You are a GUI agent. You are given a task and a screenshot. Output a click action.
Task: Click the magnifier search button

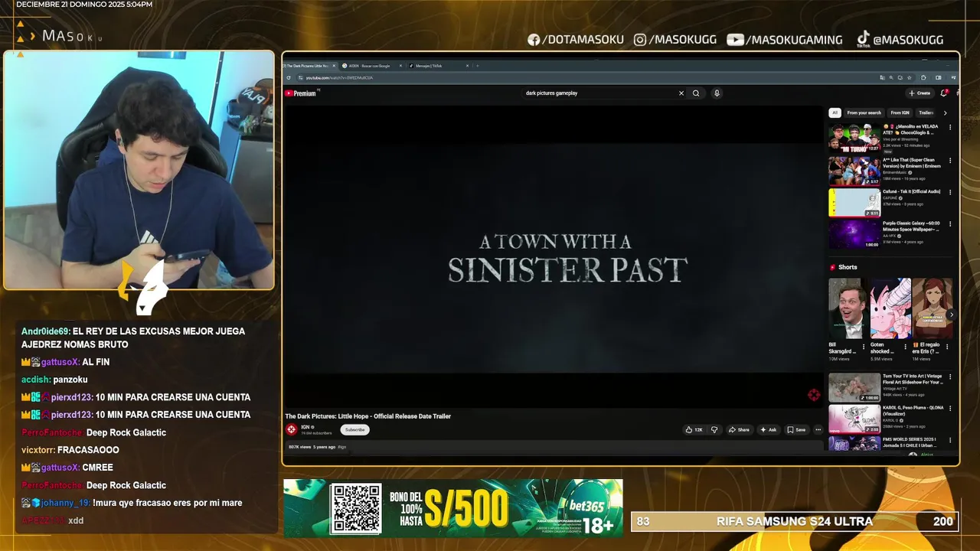(696, 93)
